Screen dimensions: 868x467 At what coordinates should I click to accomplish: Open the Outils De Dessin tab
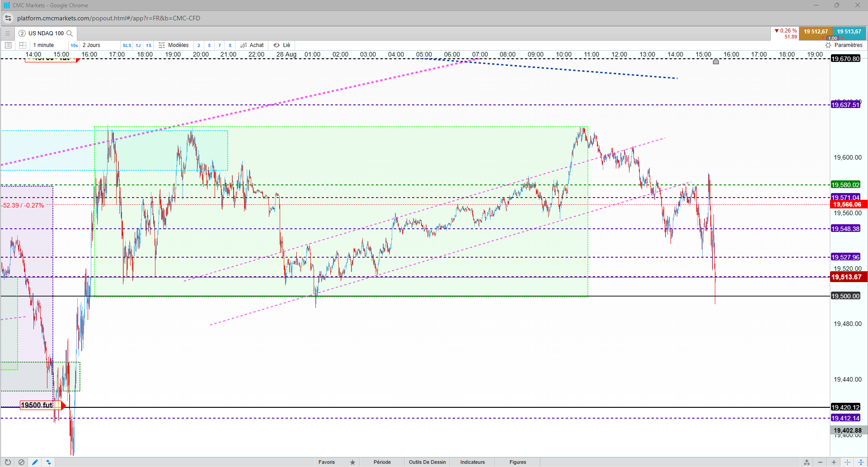tap(427, 462)
